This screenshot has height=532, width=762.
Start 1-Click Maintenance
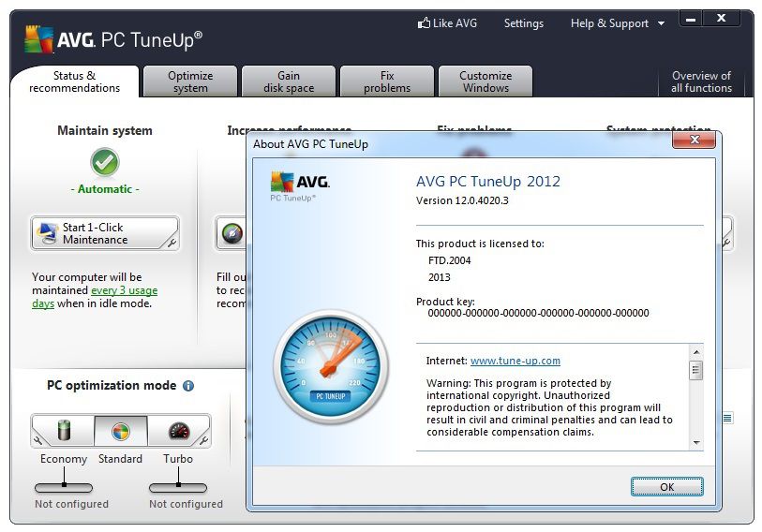click(x=105, y=234)
